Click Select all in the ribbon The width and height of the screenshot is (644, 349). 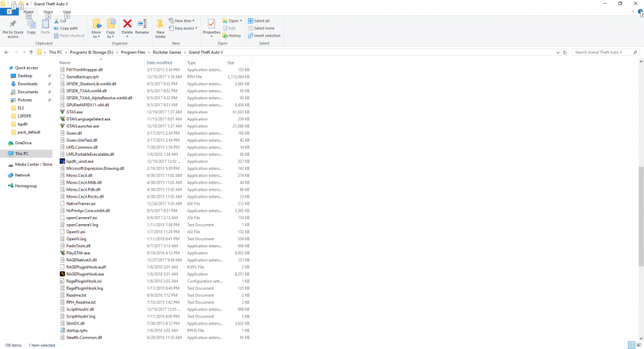point(259,21)
